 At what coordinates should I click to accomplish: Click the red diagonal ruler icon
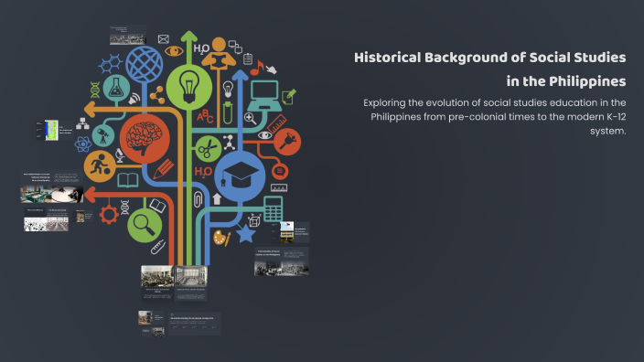pyautogui.click(x=277, y=123)
